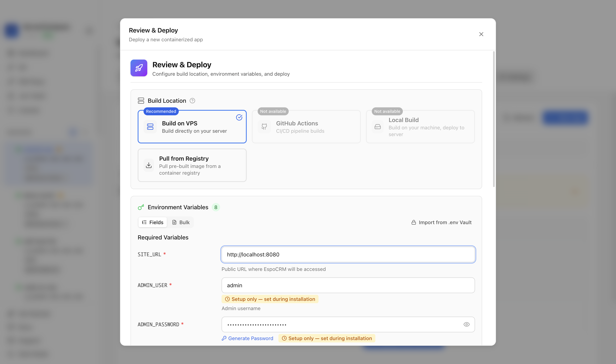
Task: Click the Bulk tab document icon
Action: click(x=174, y=222)
